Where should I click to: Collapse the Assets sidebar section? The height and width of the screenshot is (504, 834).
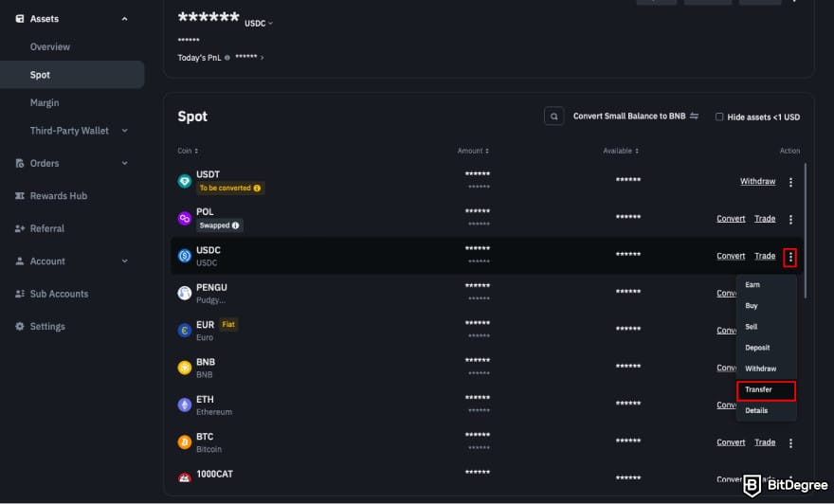[x=124, y=19]
